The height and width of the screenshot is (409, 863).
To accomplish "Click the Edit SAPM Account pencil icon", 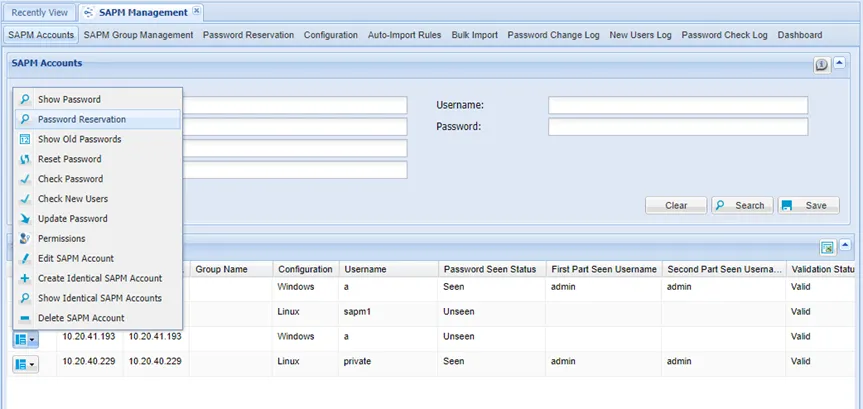I will (x=25, y=258).
